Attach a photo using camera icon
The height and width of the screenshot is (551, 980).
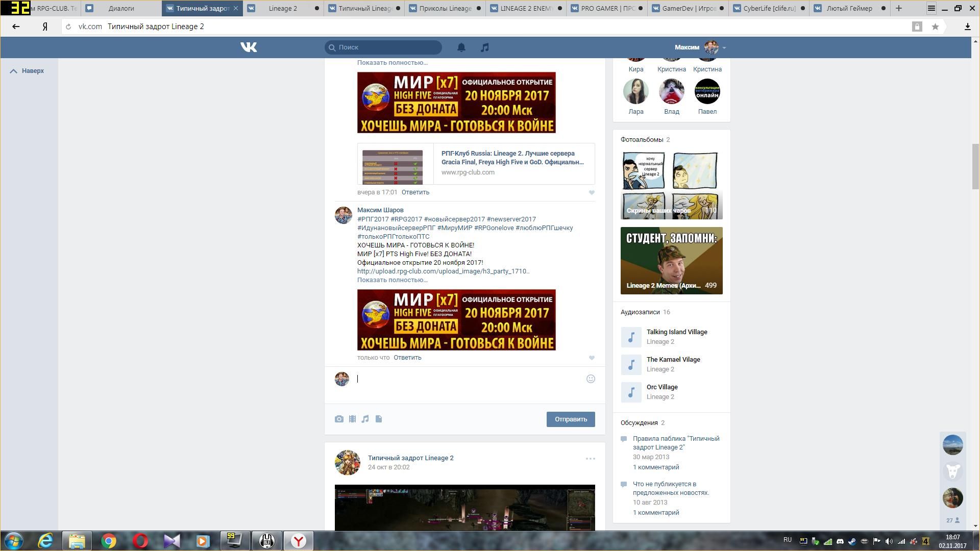tap(339, 419)
